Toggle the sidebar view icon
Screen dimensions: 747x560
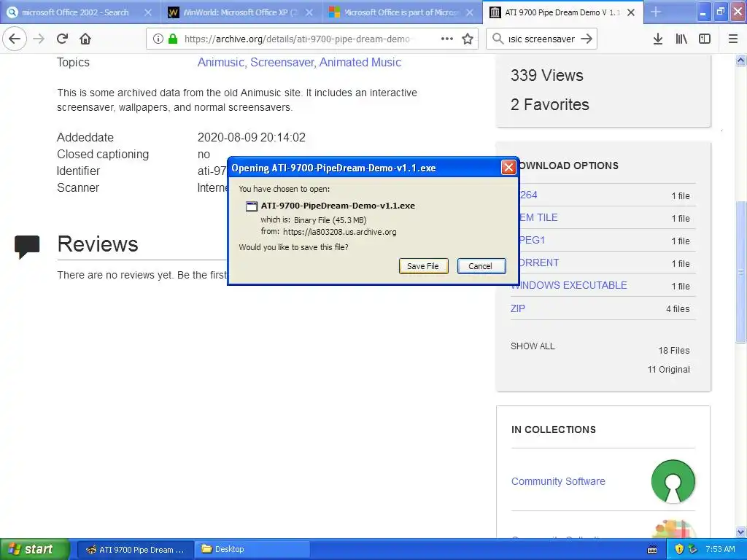705,39
